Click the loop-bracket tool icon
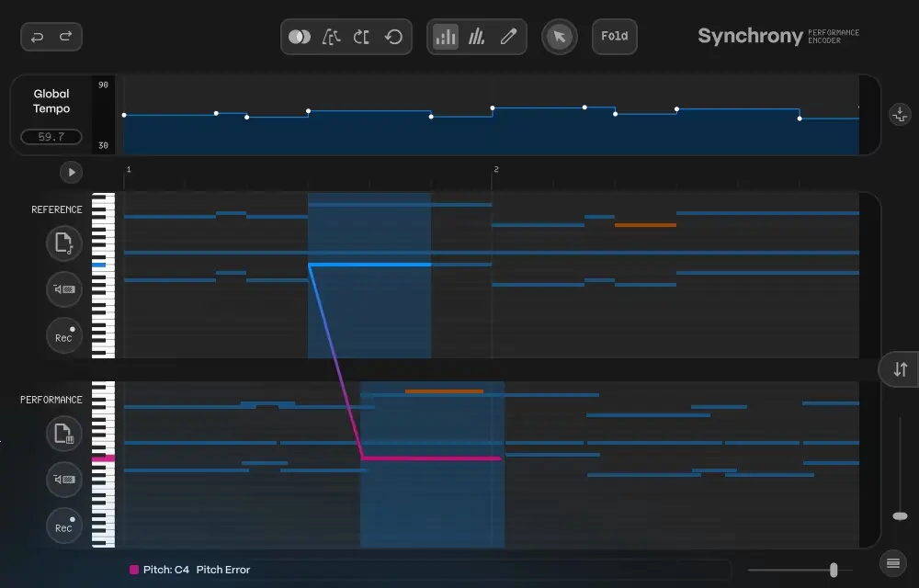Screen dimensions: 919x588 361,37
